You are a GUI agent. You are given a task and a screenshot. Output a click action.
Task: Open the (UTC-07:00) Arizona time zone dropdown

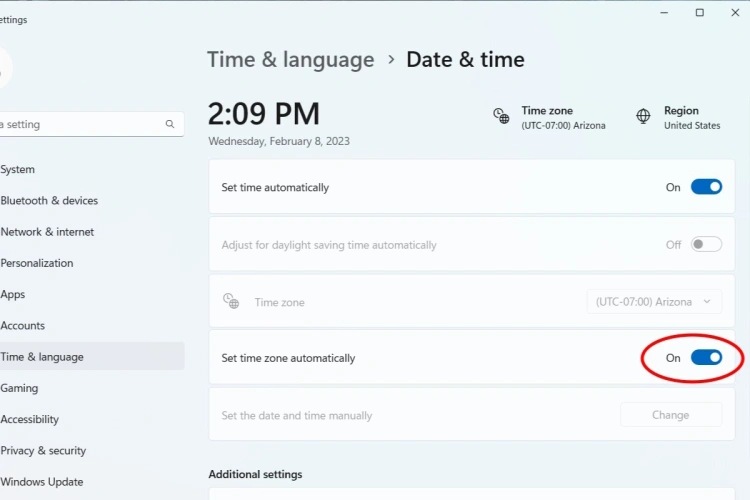pos(654,301)
